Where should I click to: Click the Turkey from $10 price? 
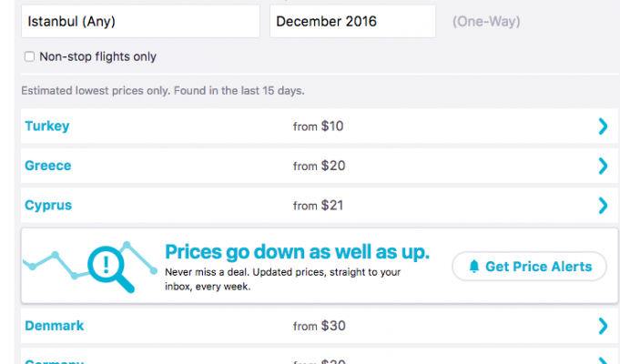click(x=318, y=126)
